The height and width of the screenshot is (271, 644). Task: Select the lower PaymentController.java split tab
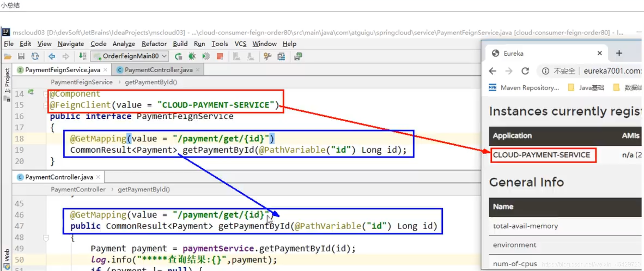[x=59, y=177]
